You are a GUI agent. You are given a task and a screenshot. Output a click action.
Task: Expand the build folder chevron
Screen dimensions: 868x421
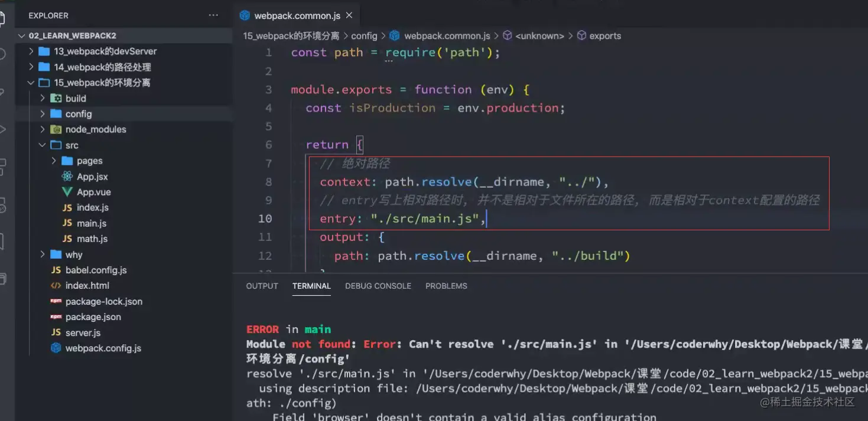43,98
